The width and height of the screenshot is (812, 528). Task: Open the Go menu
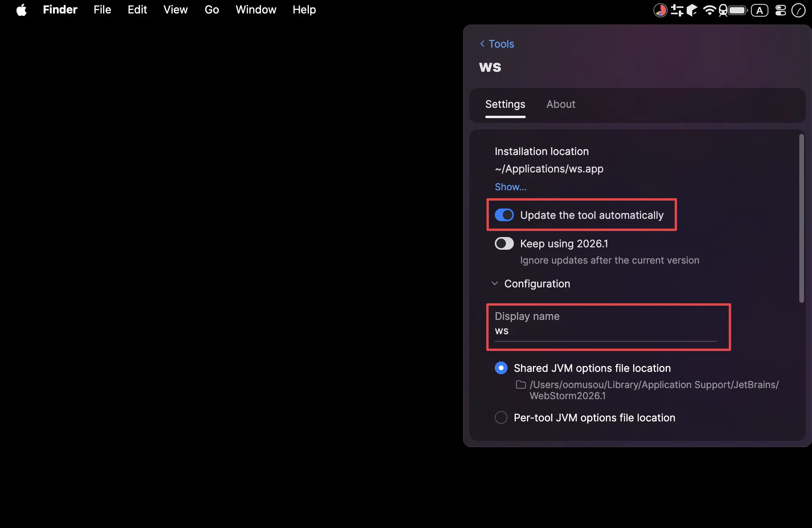click(x=212, y=10)
